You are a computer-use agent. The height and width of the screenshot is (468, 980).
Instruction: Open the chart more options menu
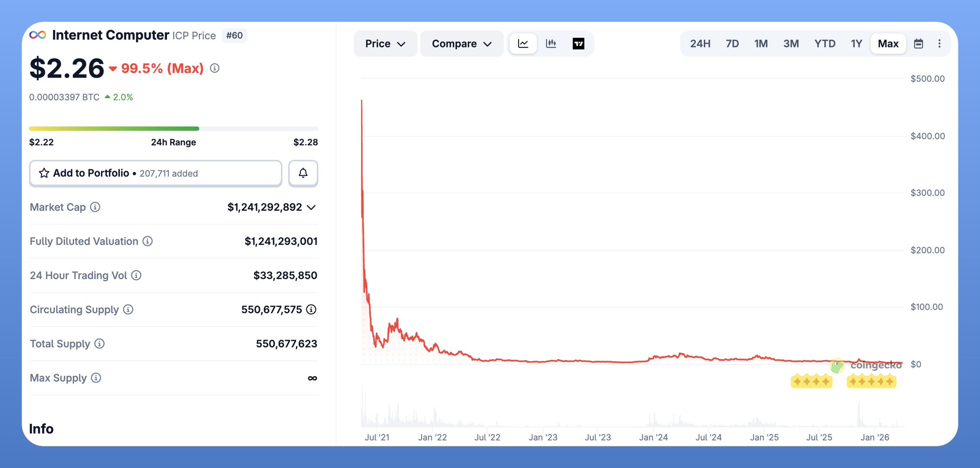pos(939,44)
